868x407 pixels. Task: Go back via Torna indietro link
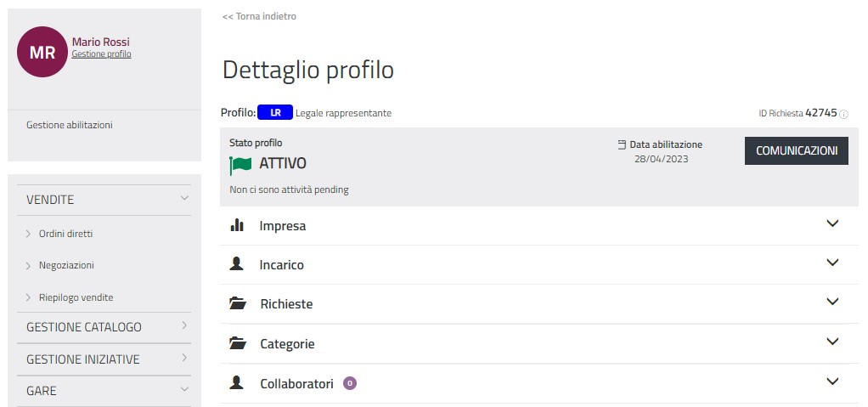(259, 16)
